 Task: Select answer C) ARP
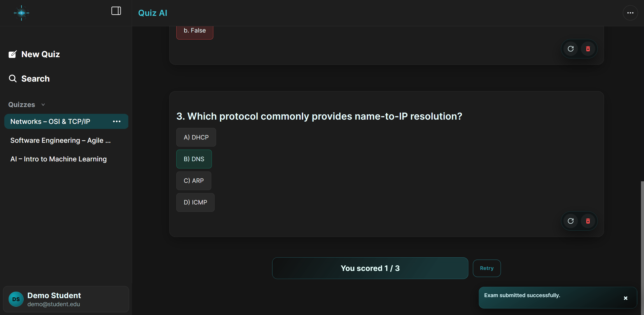tap(193, 181)
